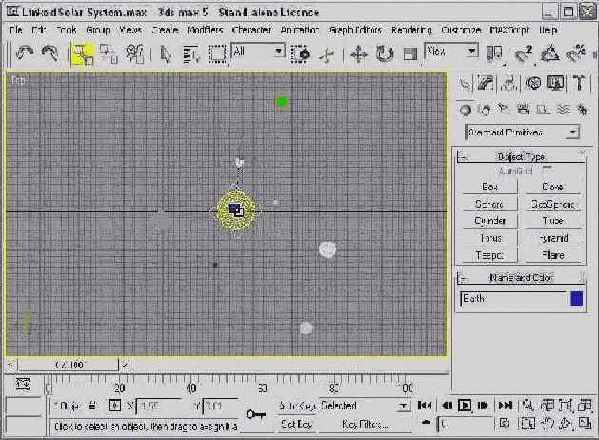Select the Helpers category icon
This screenshot has height=440, width=599.
(x=543, y=110)
